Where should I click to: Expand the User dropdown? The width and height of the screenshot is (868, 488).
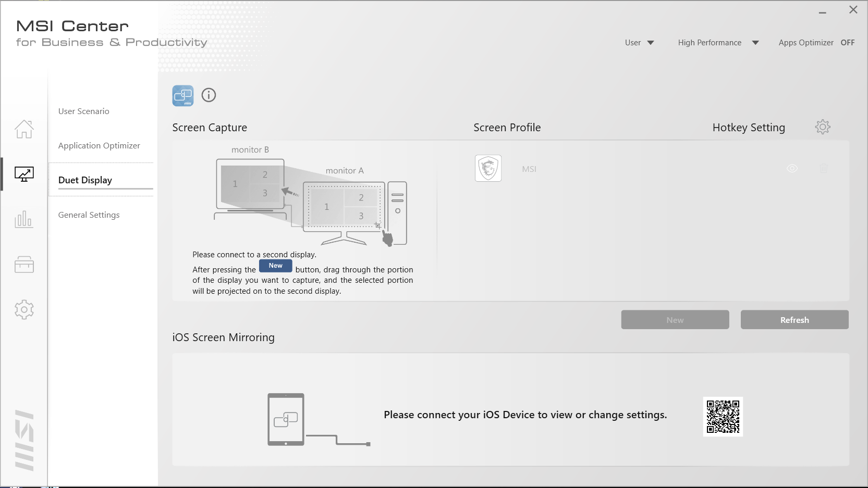[x=640, y=43]
